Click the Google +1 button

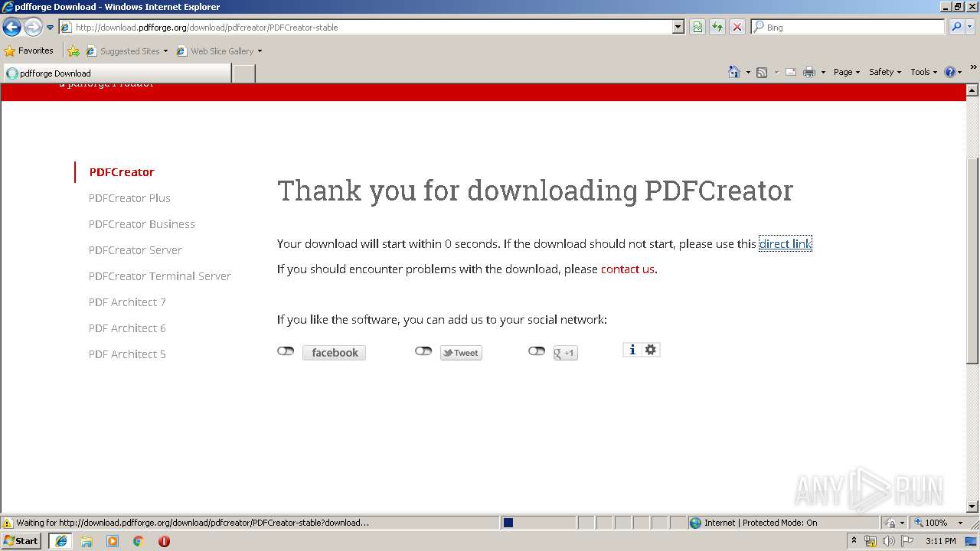(x=565, y=353)
